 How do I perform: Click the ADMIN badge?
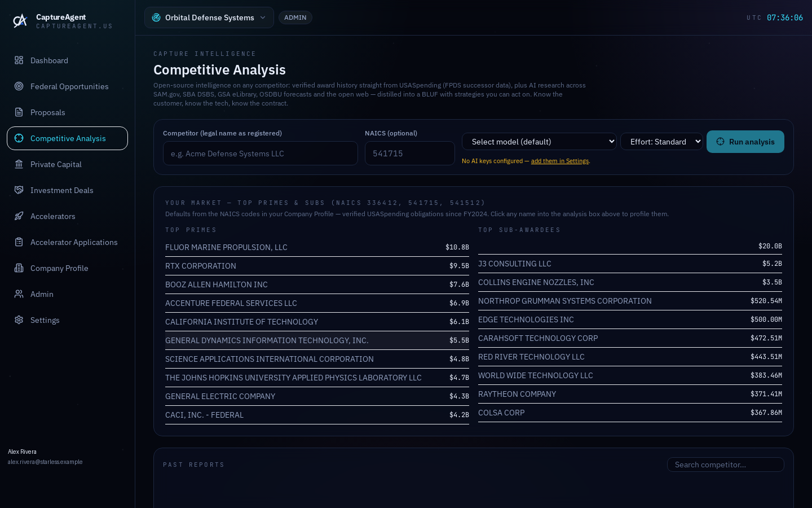click(x=295, y=17)
